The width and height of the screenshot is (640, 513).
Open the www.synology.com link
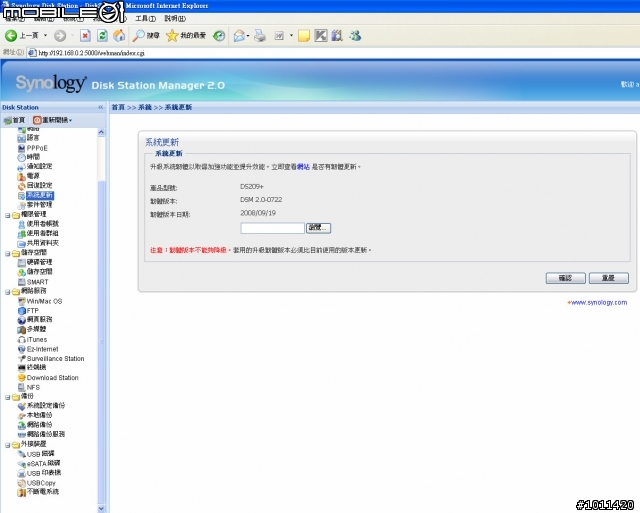coord(599,302)
